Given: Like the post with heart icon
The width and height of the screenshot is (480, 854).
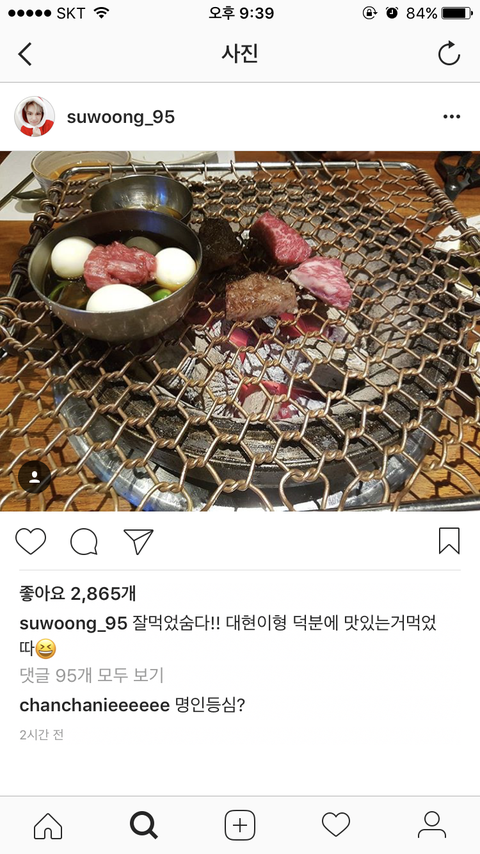Looking at the screenshot, I should click(x=31, y=541).
